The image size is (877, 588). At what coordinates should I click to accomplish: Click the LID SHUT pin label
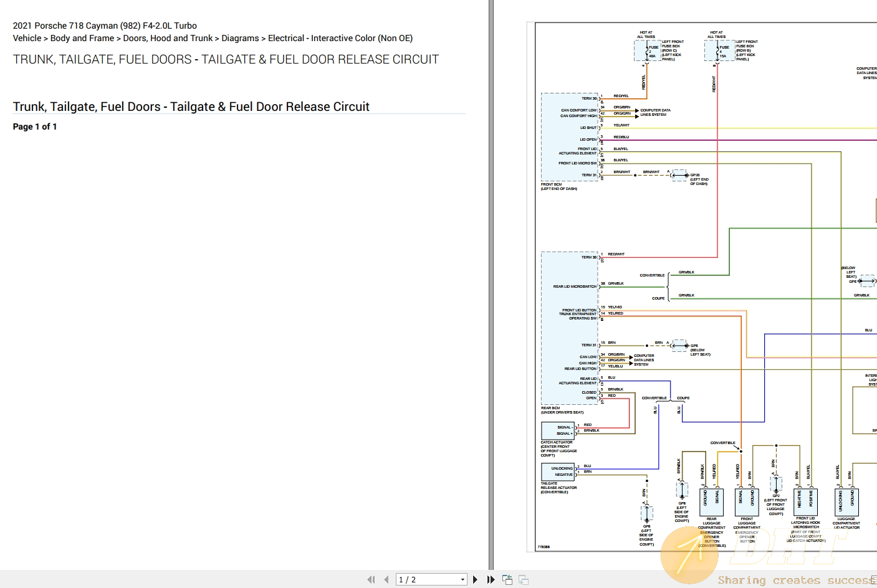coord(588,128)
